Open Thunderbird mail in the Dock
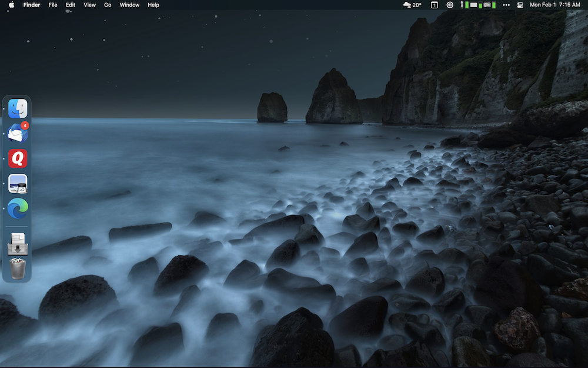Screen dimensions: 588x368 18,133
